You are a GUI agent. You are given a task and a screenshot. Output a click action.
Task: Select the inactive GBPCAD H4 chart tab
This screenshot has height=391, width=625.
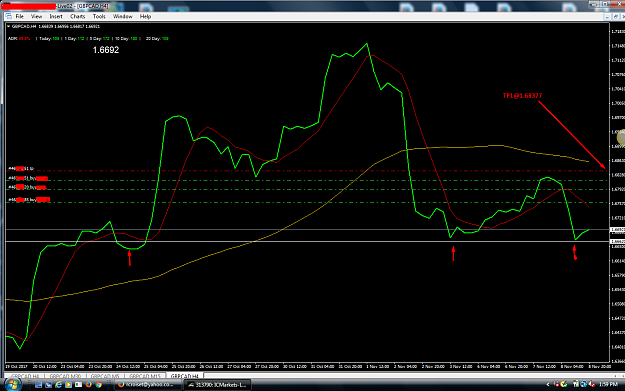coord(25,376)
